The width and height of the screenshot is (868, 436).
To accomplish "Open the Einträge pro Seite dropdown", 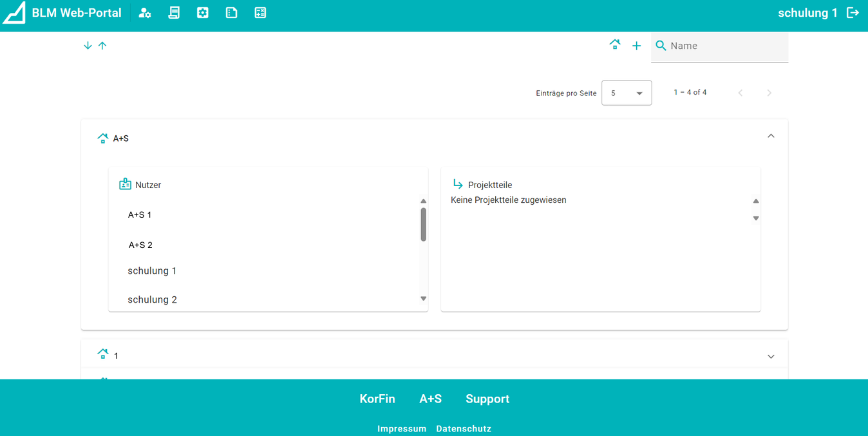I will [626, 93].
